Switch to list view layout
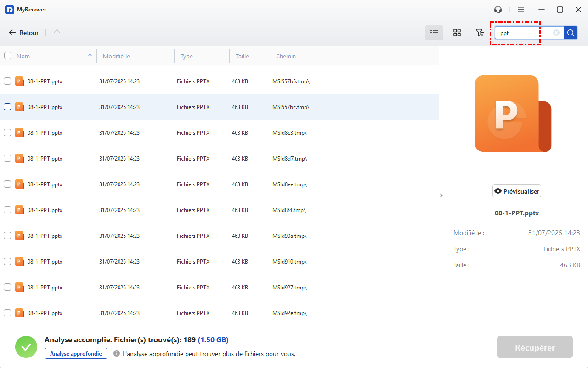 434,33
